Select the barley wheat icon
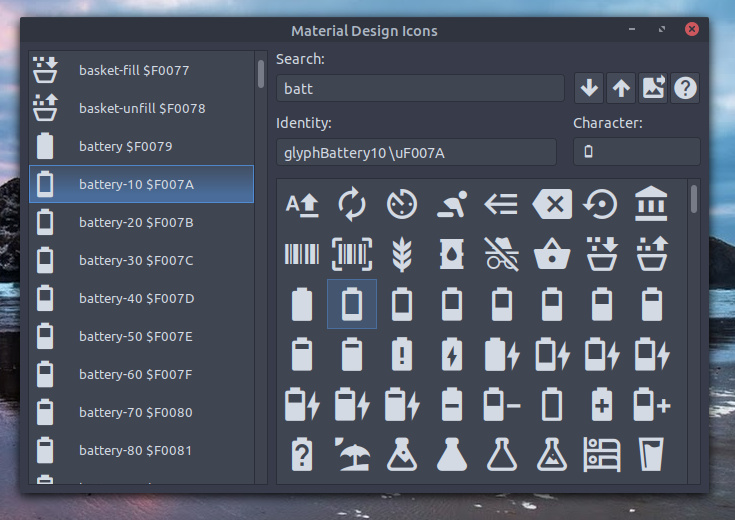The width and height of the screenshot is (735, 520). pyautogui.click(x=402, y=255)
